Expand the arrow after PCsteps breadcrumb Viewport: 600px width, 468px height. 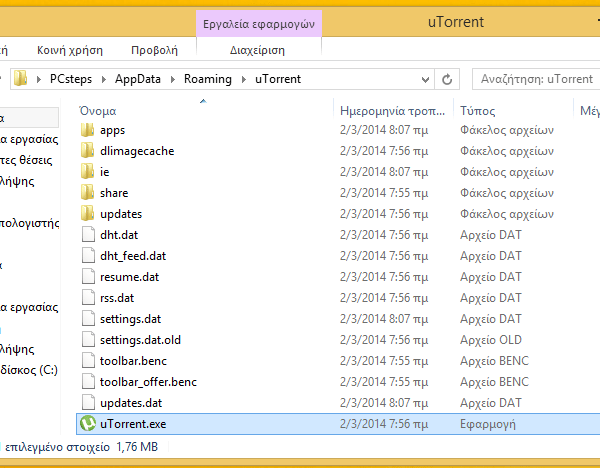pos(104,79)
